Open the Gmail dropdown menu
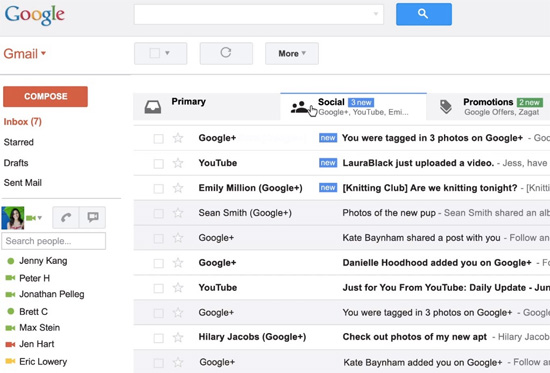Viewport: 550px width, 373px height. [x=25, y=54]
